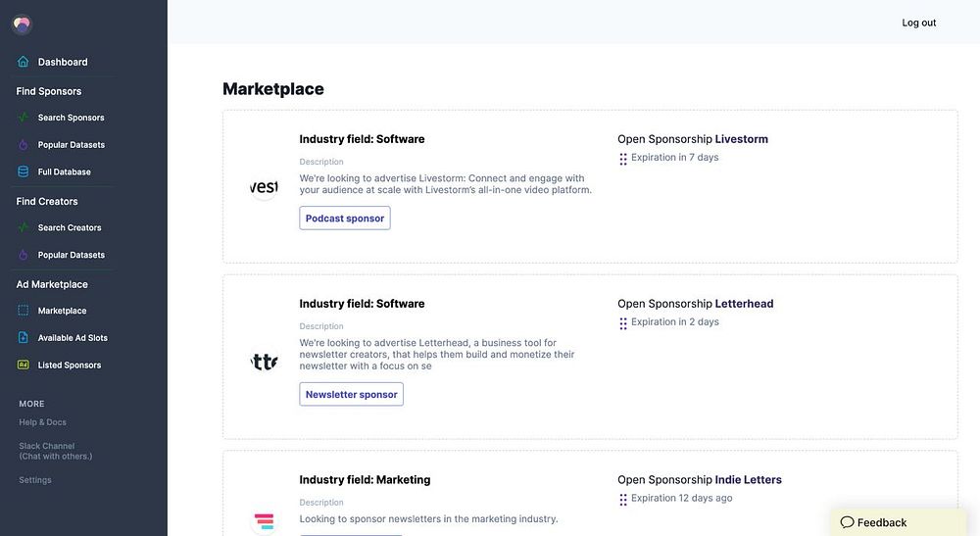Click the app logo in the sidebar
The width and height of the screenshot is (980, 536).
22,24
